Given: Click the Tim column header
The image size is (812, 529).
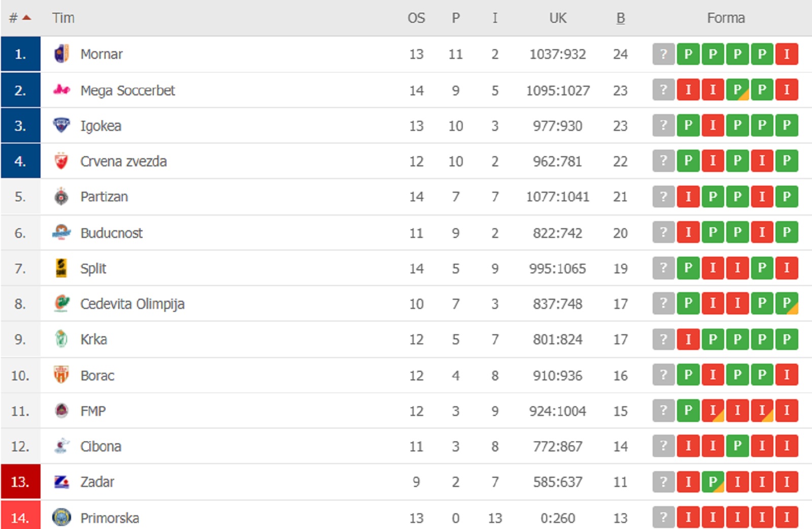Looking at the screenshot, I should 63,18.
